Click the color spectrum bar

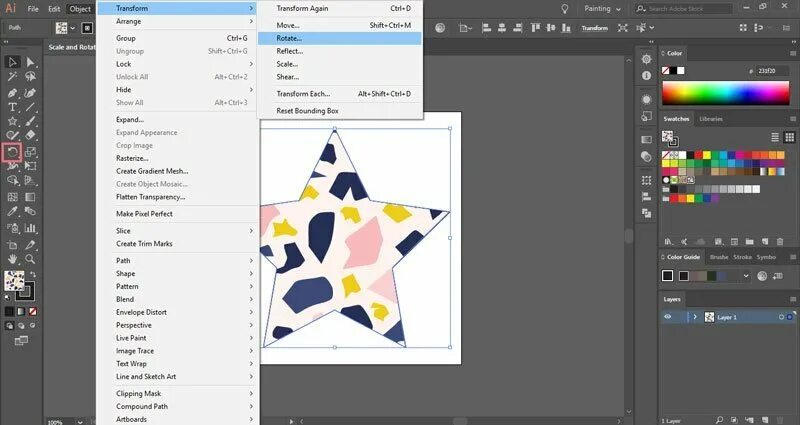(x=726, y=93)
